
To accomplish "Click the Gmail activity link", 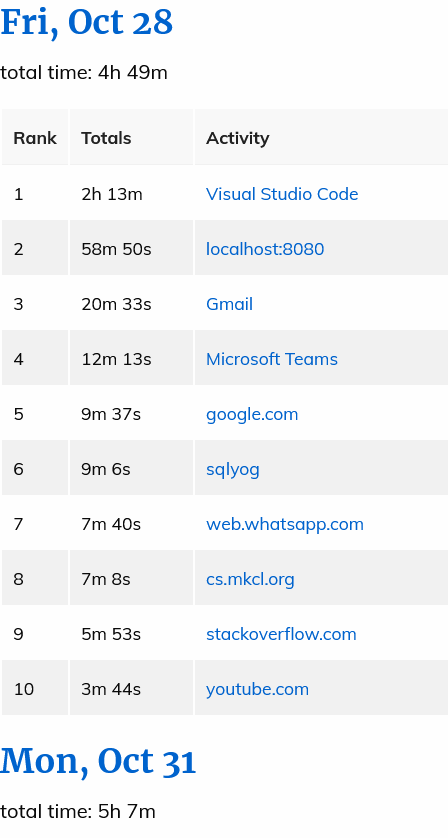I will [229, 304].
